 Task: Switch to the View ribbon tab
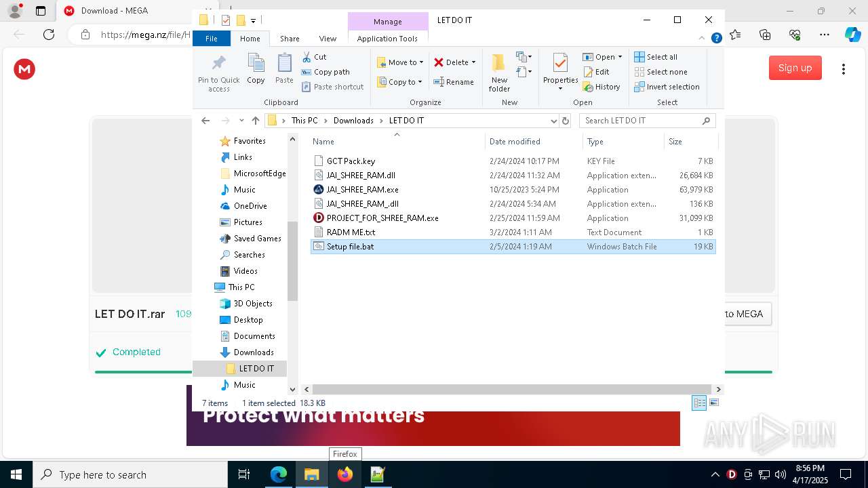pyautogui.click(x=328, y=39)
